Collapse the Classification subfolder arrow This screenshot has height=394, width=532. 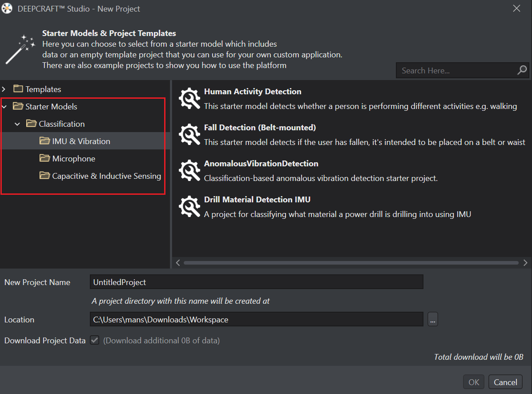pyautogui.click(x=17, y=124)
